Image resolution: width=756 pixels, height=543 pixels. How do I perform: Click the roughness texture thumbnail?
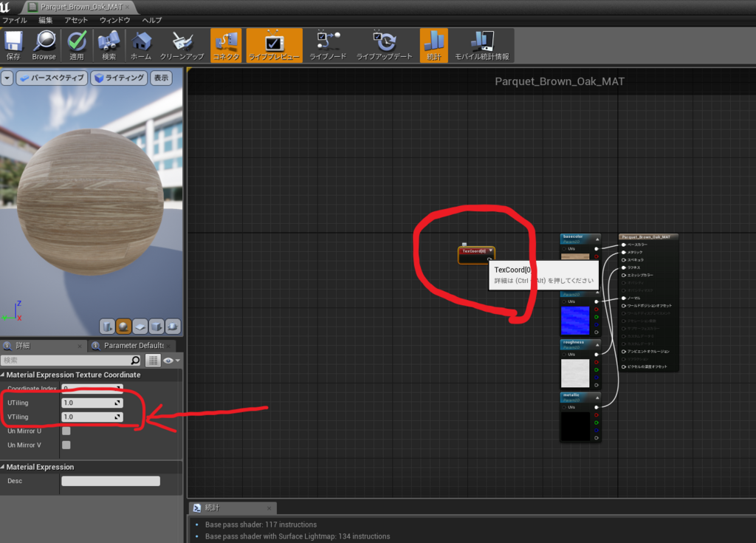(574, 373)
